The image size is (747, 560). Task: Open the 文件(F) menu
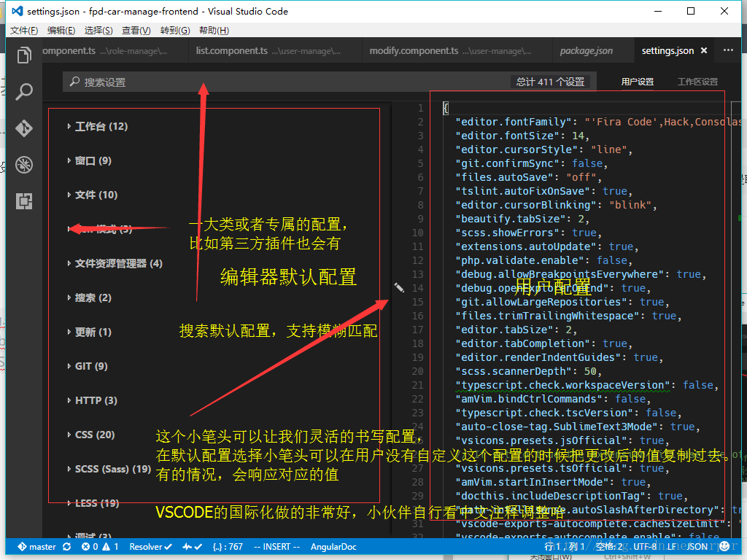tap(24, 31)
